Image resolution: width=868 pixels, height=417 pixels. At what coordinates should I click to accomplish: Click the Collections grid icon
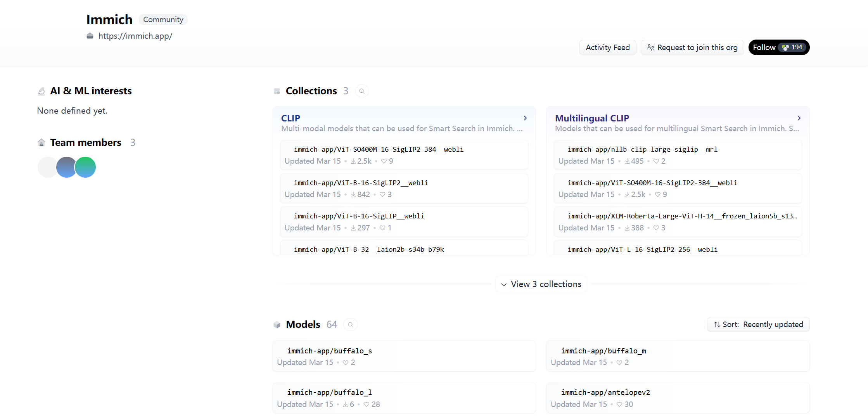pos(277,90)
